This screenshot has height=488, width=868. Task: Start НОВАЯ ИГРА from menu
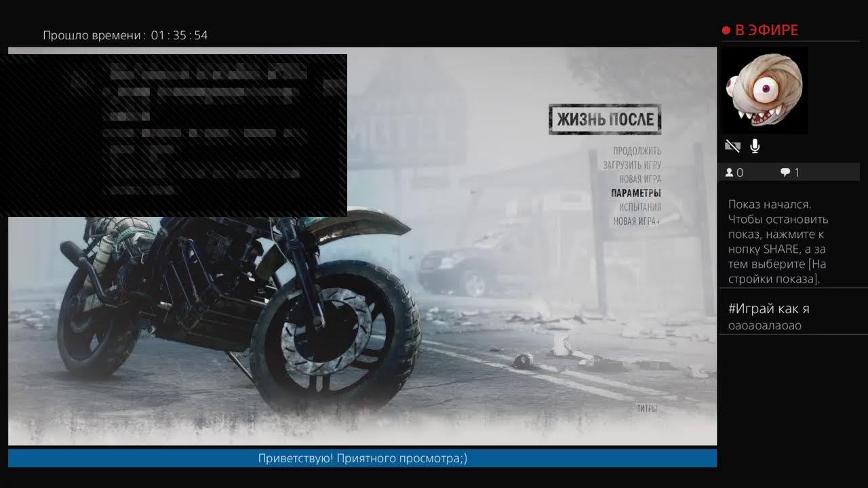coord(639,179)
